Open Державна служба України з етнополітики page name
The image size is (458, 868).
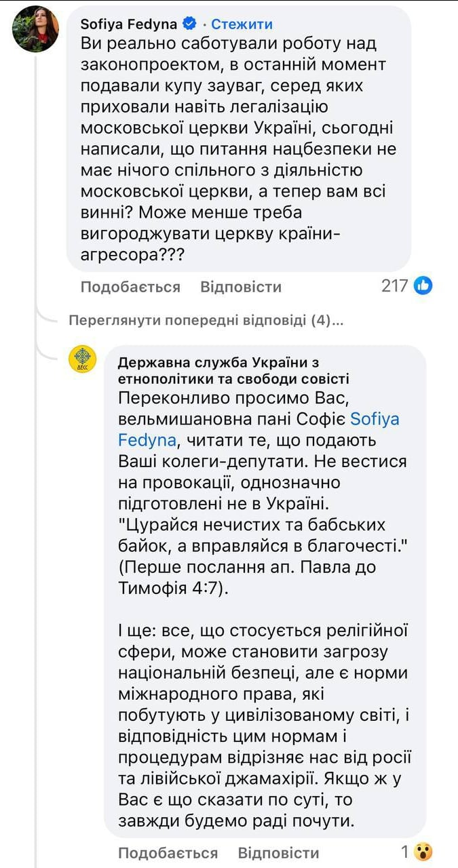pyautogui.click(x=233, y=370)
